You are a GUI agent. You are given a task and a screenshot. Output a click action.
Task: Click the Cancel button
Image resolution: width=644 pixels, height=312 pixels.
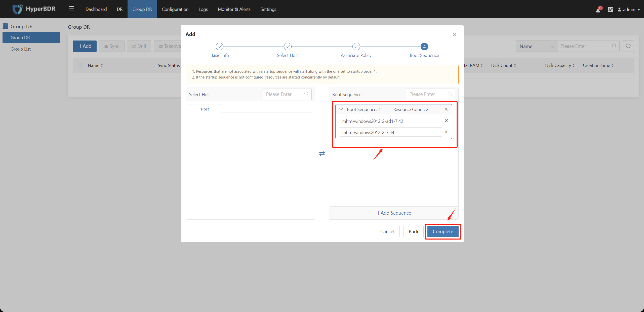coord(387,231)
